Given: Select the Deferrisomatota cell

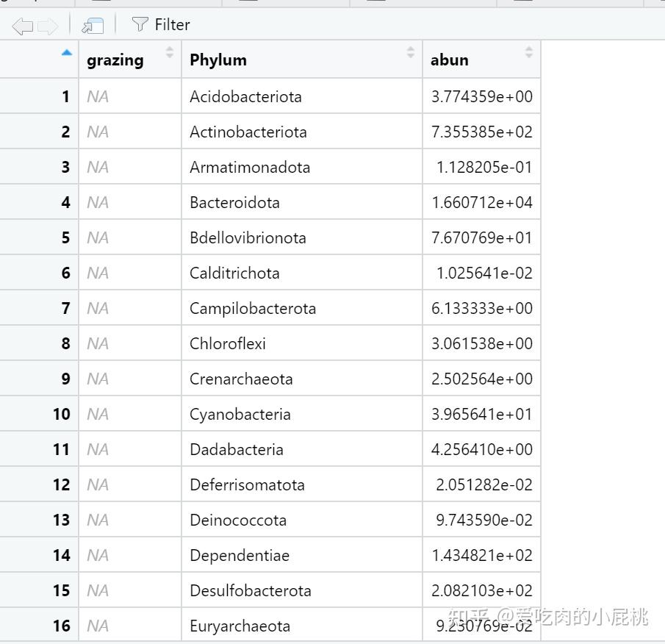Looking at the screenshot, I should [302, 484].
